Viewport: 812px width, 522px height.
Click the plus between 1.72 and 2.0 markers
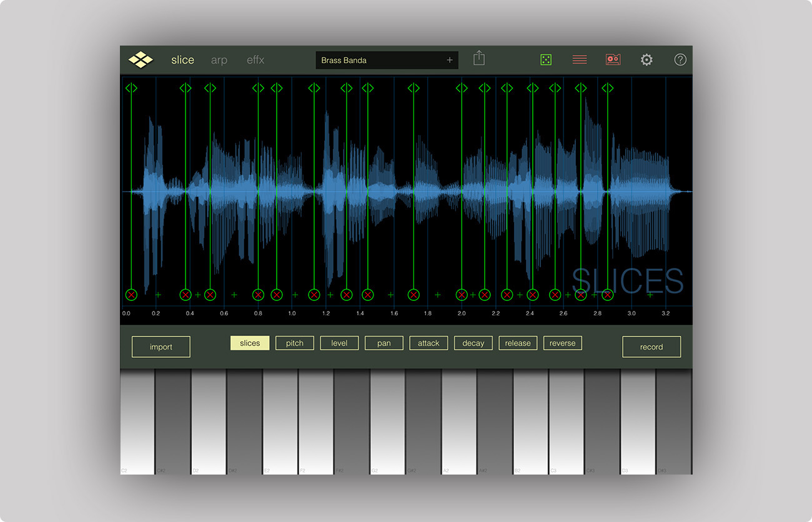437,295
